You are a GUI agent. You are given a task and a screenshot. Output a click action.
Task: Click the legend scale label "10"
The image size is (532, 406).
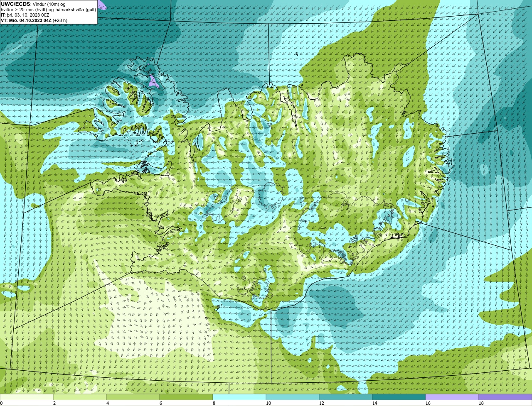pyautogui.click(x=268, y=403)
